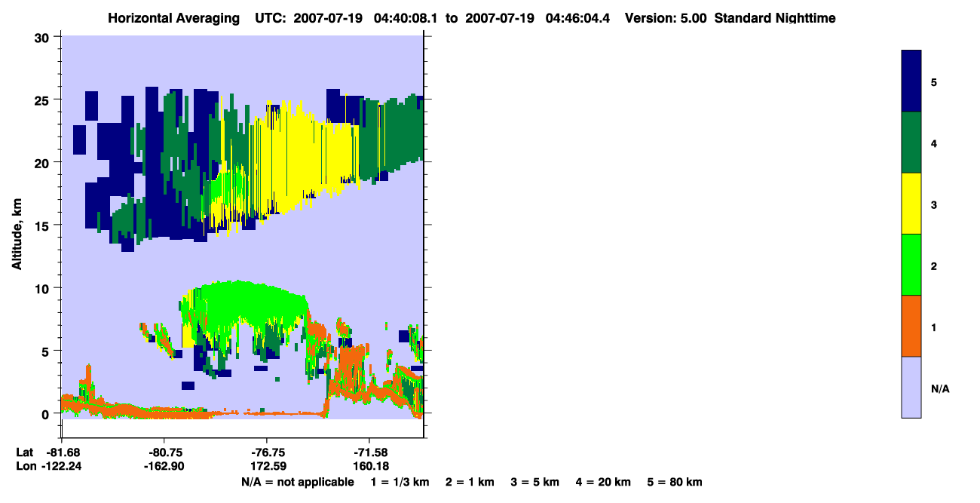Click the legend text '1 = 1/3 km'
Image resolution: width=980 pixels, height=503 pixels.
400,482
